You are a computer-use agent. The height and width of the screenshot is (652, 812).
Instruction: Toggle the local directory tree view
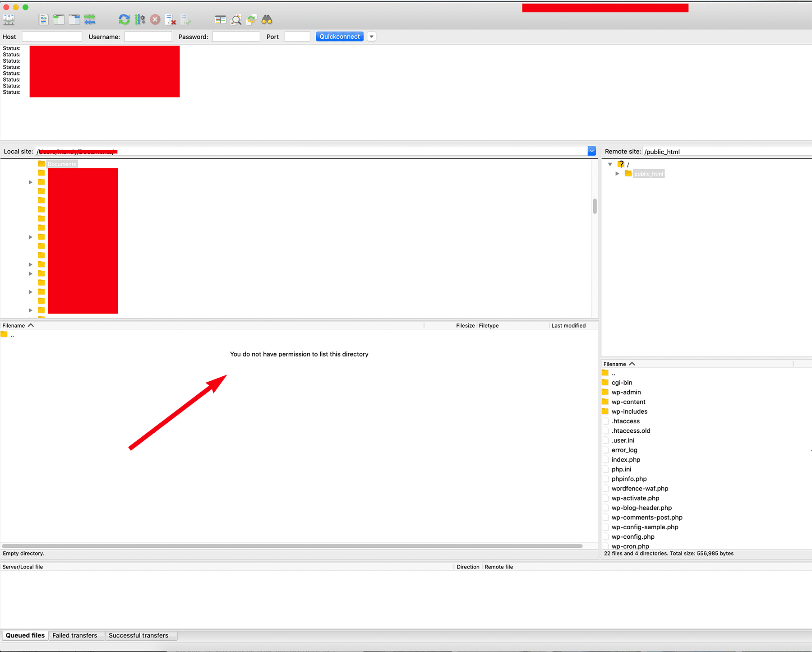click(59, 19)
